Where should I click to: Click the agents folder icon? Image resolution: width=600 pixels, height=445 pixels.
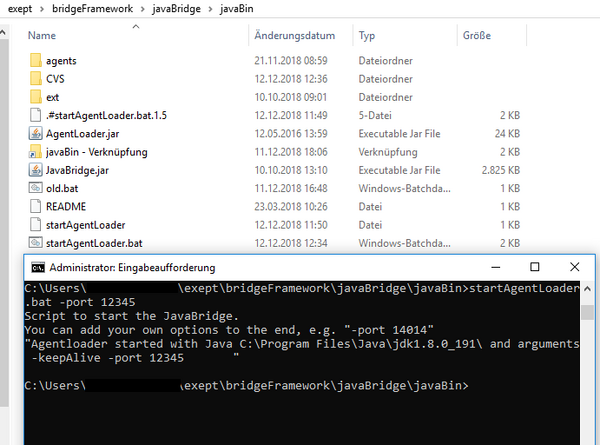36,61
